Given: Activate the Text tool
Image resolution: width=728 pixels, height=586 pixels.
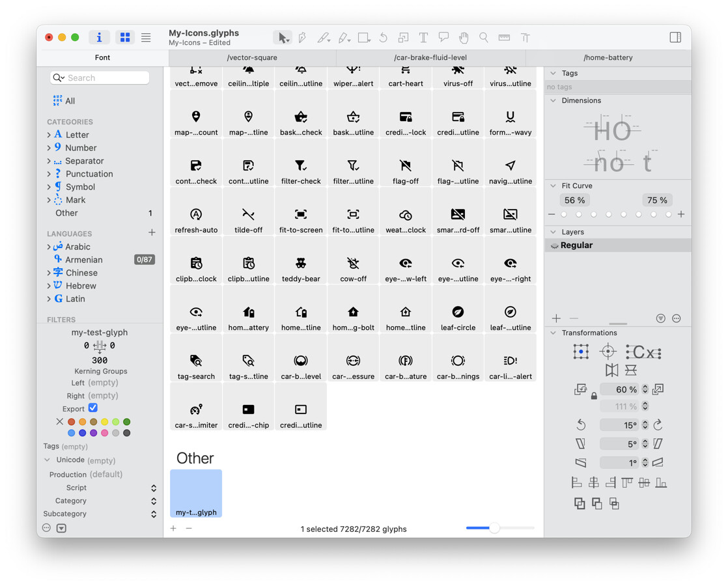Looking at the screenshot, I should [x=423, y=38].
